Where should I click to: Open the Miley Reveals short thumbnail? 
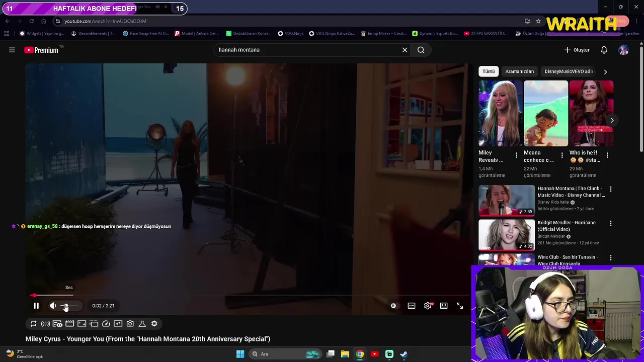(x=500, y=114)
